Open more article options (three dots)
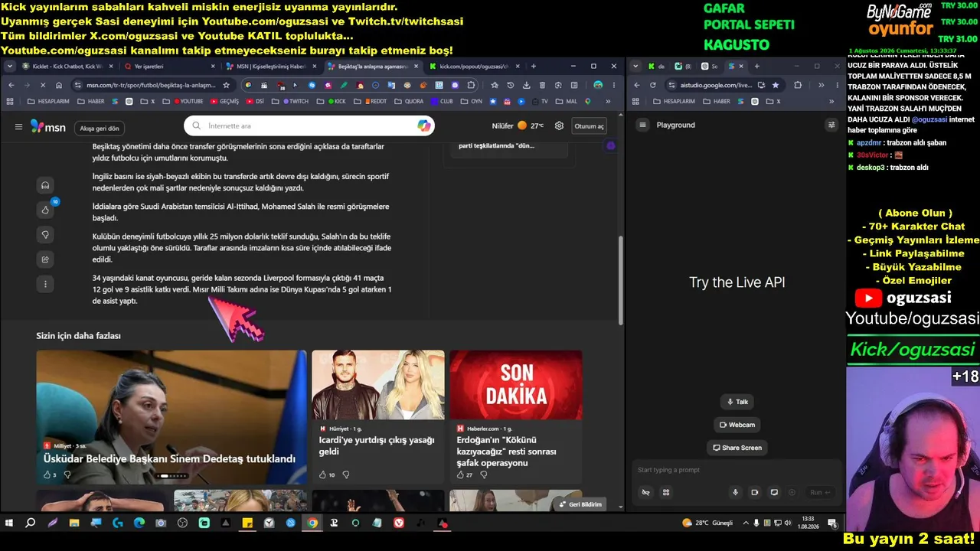Screen dimensions: 980x551 (45, 284)
